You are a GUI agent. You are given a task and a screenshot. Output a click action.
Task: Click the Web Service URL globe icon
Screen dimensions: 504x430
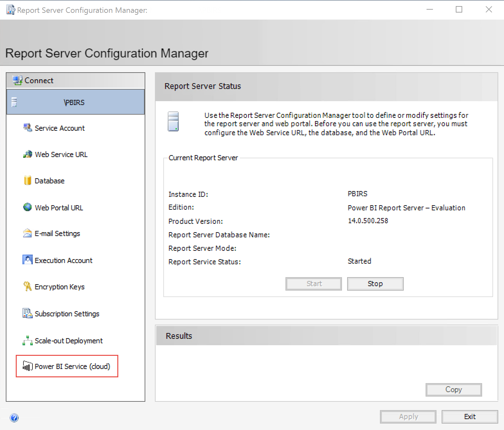tap(28, 154)
